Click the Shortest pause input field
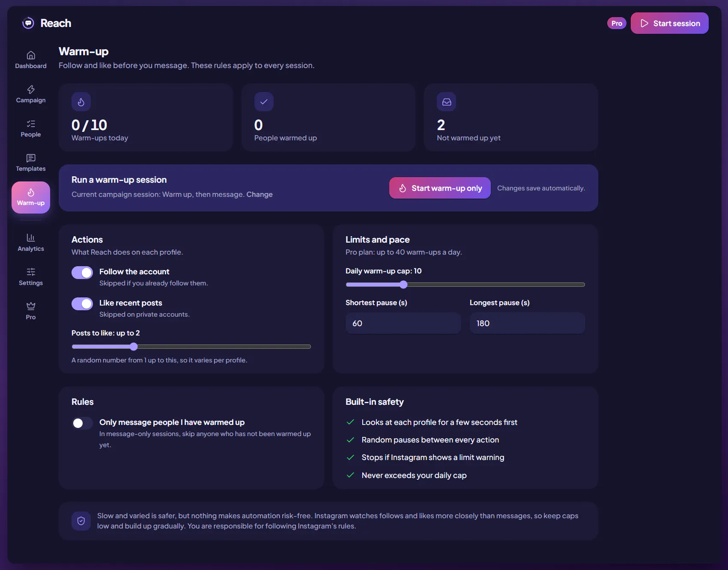728x570 pixels. pos(403,323)
